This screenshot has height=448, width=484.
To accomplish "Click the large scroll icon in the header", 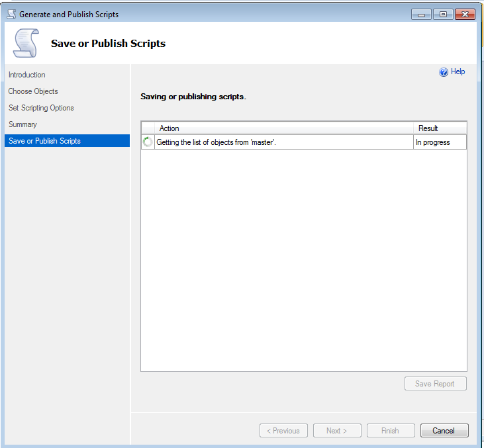I will [x=26, y=44].
